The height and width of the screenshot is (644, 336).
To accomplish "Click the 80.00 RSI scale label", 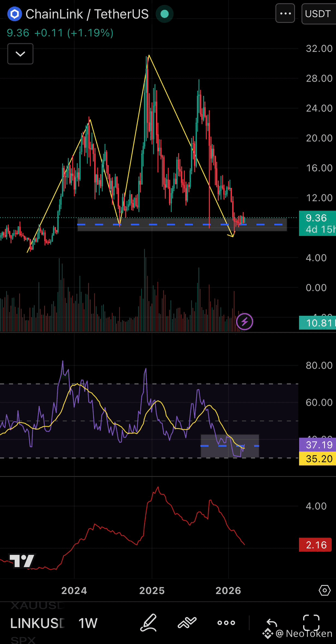I will click(x=319, y=365).
